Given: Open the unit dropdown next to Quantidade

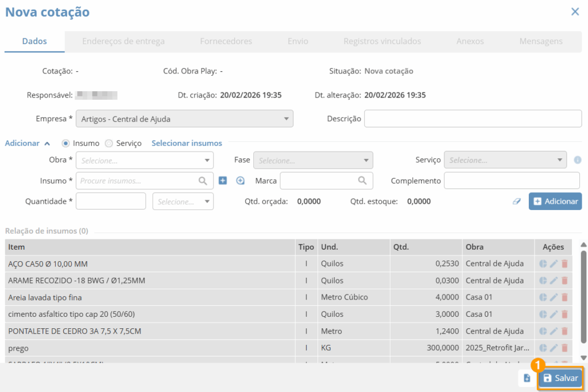Looking at the screenshot, I should (183, 201).
